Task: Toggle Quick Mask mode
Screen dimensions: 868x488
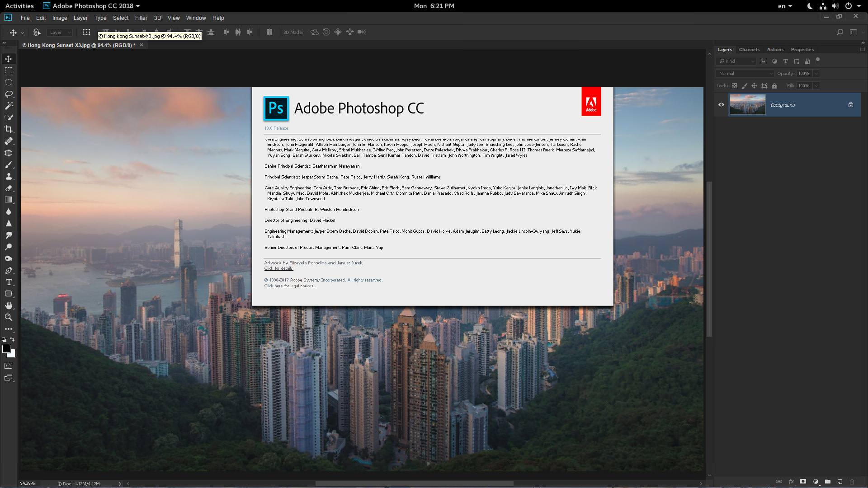Action: pyautogui.click(x=9, y=366)
